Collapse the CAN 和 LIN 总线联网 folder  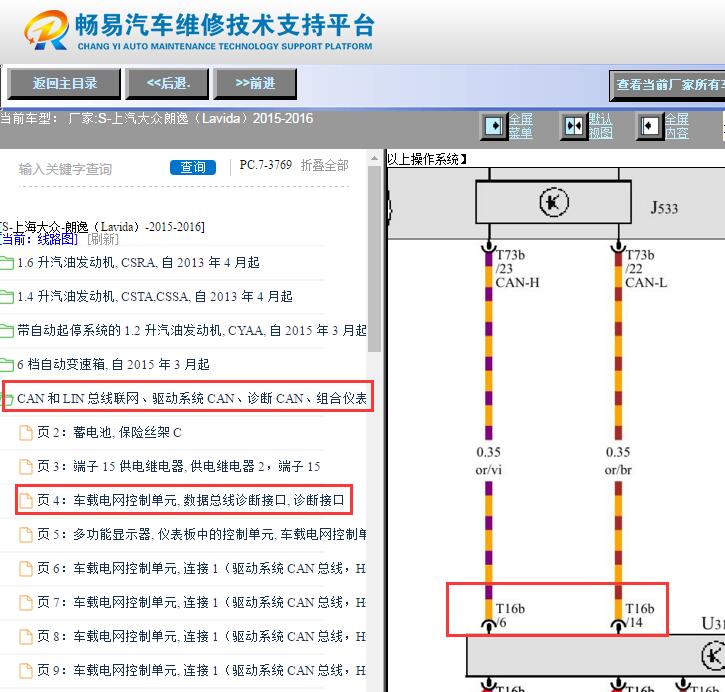click(191, 398)
